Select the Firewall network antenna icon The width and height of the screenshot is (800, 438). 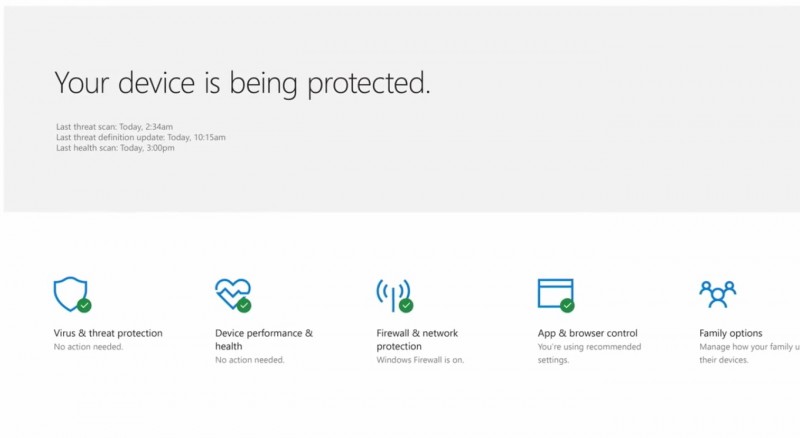[392, 294]
